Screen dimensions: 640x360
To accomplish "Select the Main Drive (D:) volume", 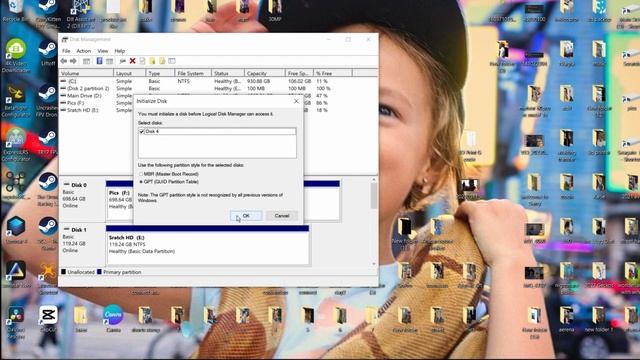I will click(84, 96).
